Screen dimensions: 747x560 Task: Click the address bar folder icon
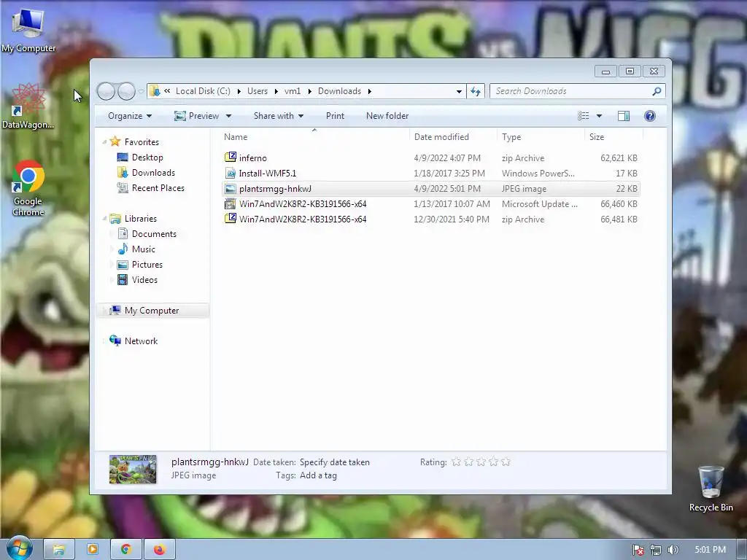tap(155, 91)
